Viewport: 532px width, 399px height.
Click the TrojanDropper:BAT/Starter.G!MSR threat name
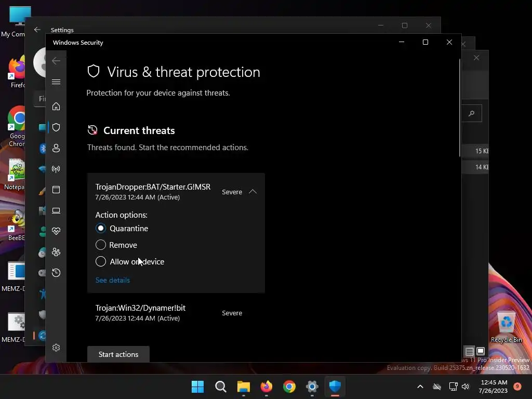[x=153, y=187]
